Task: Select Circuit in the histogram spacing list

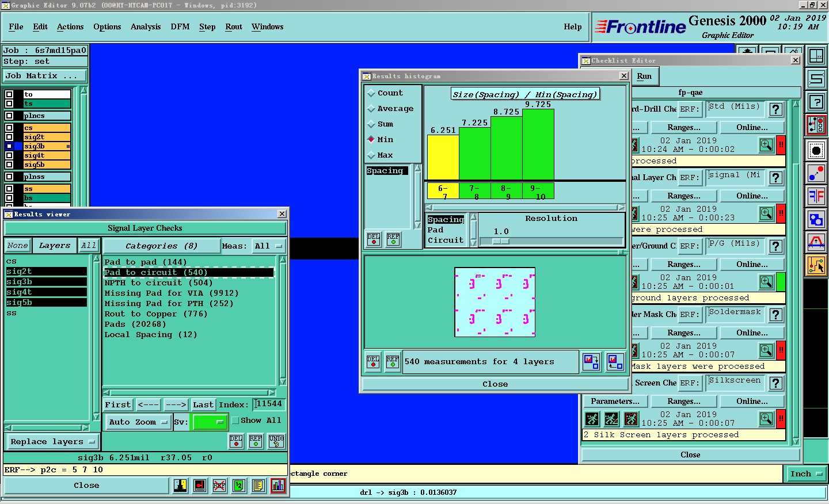Action: pyautogui.click(x=446, y=240)
